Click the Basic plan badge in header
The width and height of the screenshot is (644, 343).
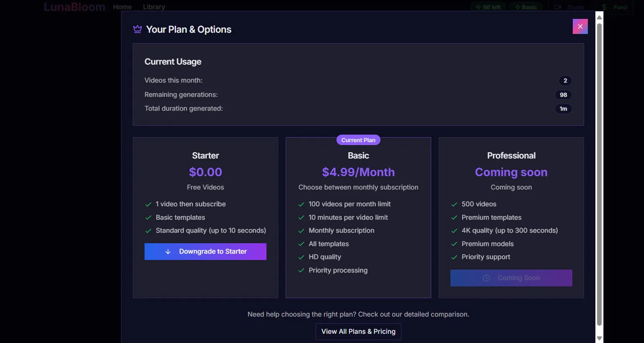click(526, 7)
